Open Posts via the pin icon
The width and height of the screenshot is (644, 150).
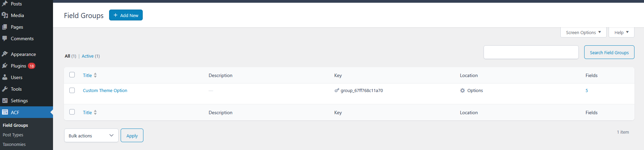click(5, 4)
